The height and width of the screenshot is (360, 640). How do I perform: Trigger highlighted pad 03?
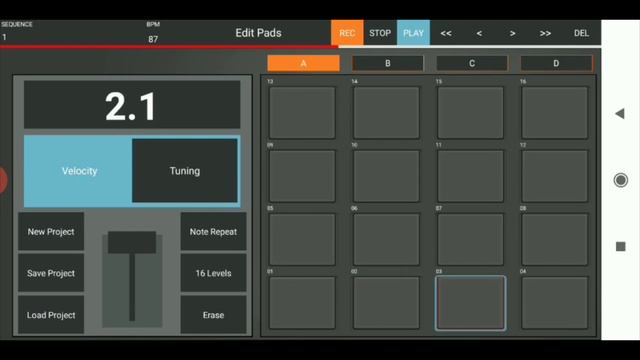(470, 302)
